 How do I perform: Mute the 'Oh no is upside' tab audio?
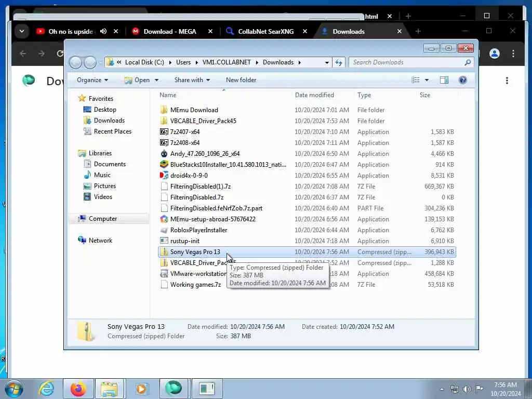(x=103, y=31)
